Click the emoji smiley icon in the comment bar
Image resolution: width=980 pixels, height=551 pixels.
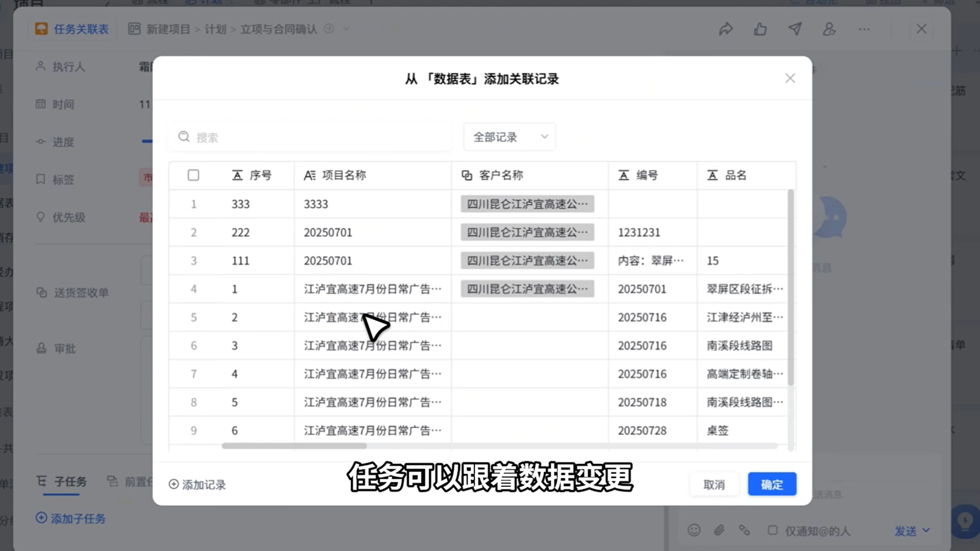[694, 530]
